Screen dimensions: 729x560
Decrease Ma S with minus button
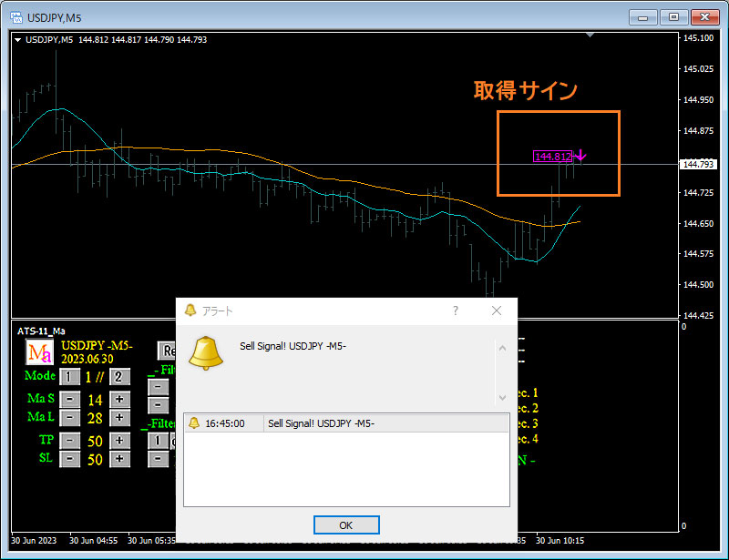(x=70, y=399)
